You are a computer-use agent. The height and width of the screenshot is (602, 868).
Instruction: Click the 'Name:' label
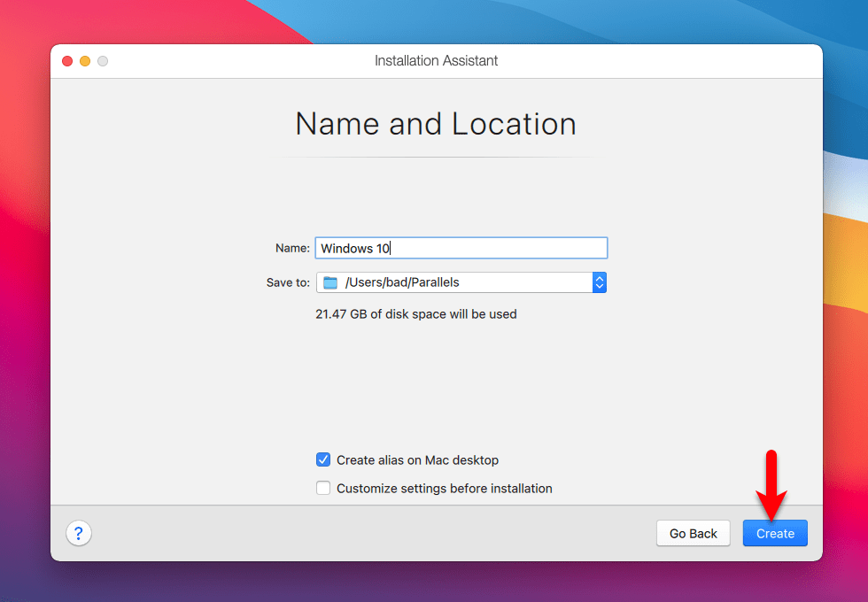292,248
